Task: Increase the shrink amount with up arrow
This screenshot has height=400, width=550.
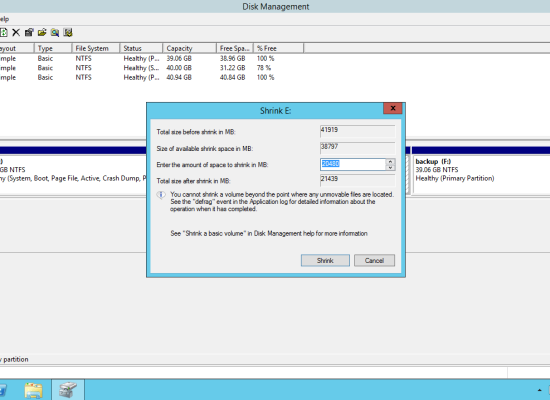Action: [x=390, y=161]
